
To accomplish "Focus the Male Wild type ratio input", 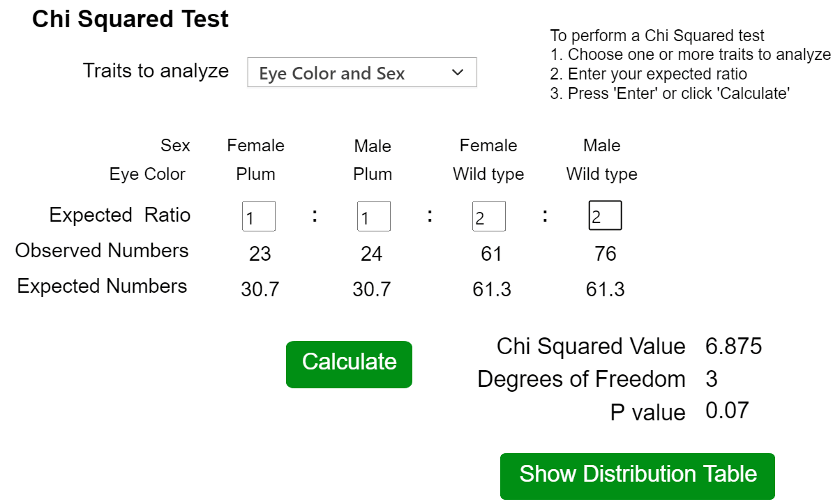I will point(605,216).
